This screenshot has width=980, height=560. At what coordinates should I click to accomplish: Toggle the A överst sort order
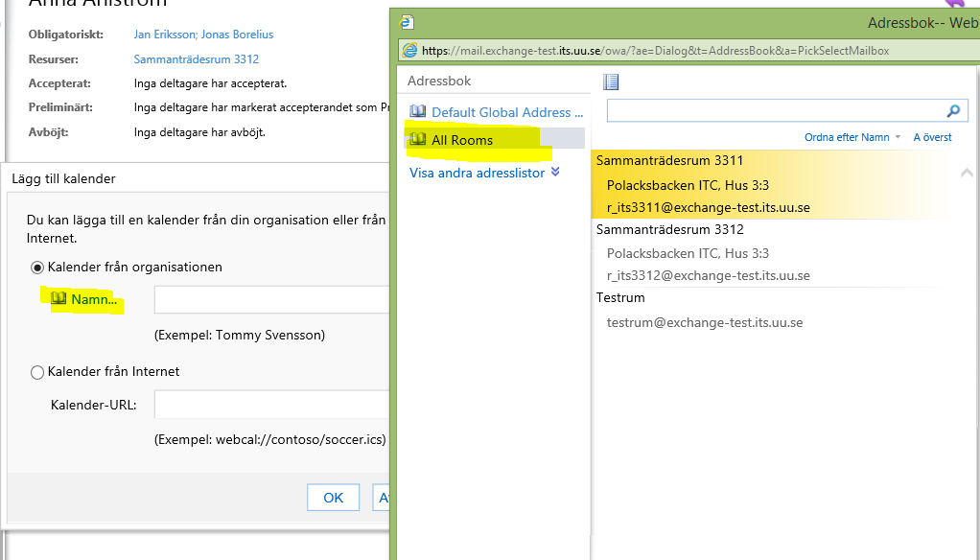932,137
